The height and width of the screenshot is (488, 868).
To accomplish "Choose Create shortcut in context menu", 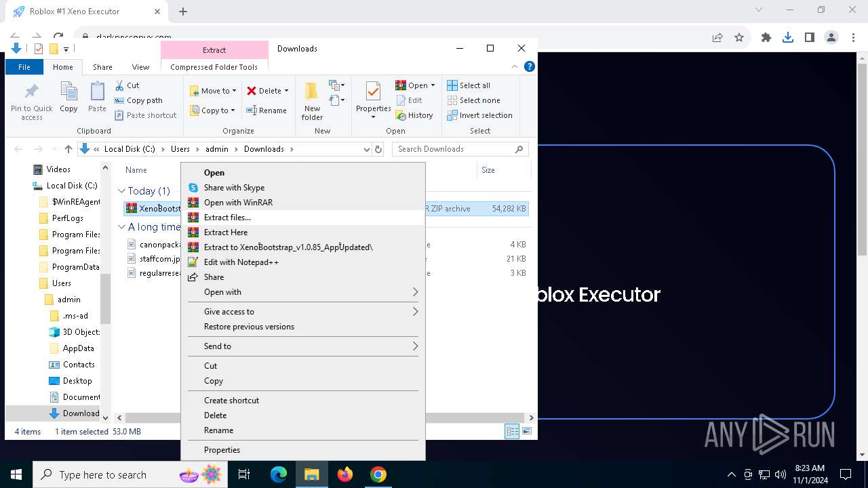I will coord(302,401).
